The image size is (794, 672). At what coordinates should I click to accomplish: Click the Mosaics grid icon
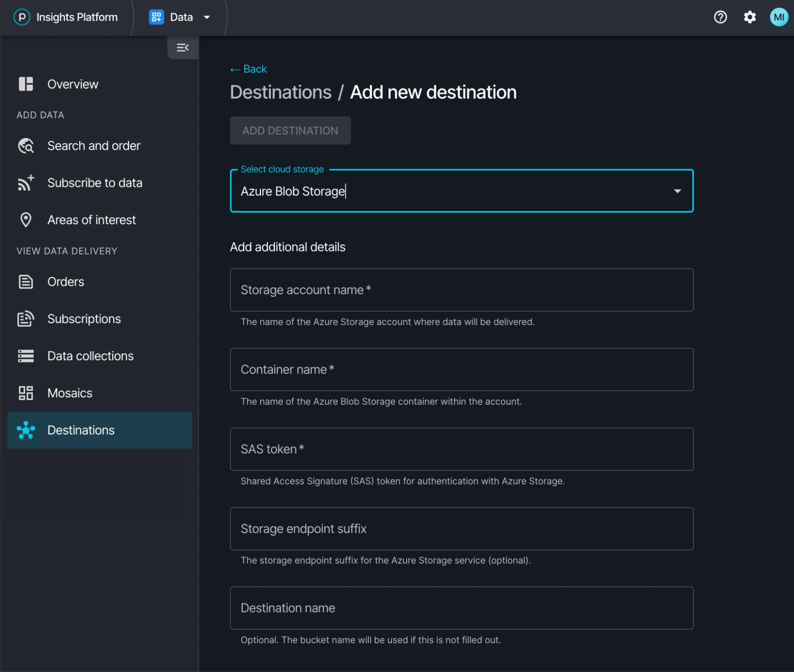pos(26,393)
